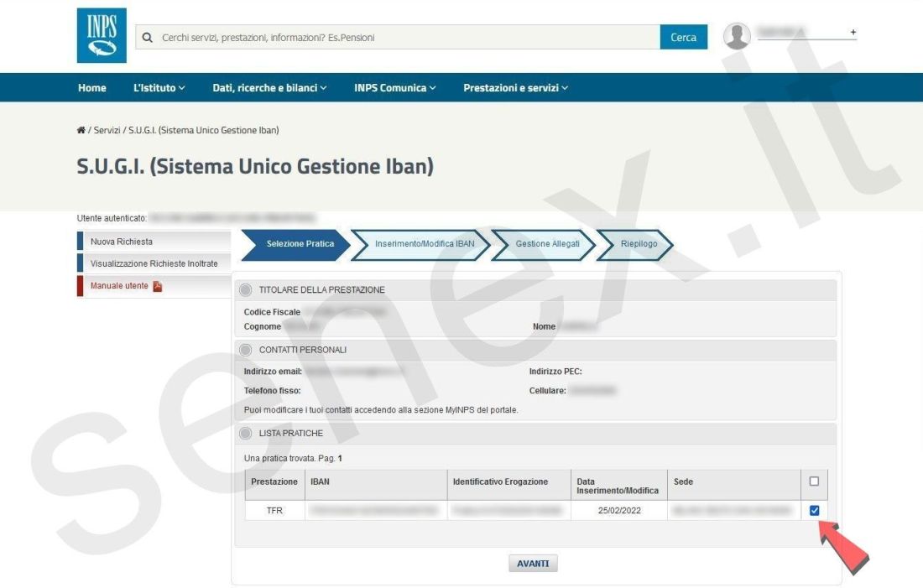Click the circle icon beside Lista Pratiche
The height and width of the screenshot is (588, 923).
click(246, 433)
